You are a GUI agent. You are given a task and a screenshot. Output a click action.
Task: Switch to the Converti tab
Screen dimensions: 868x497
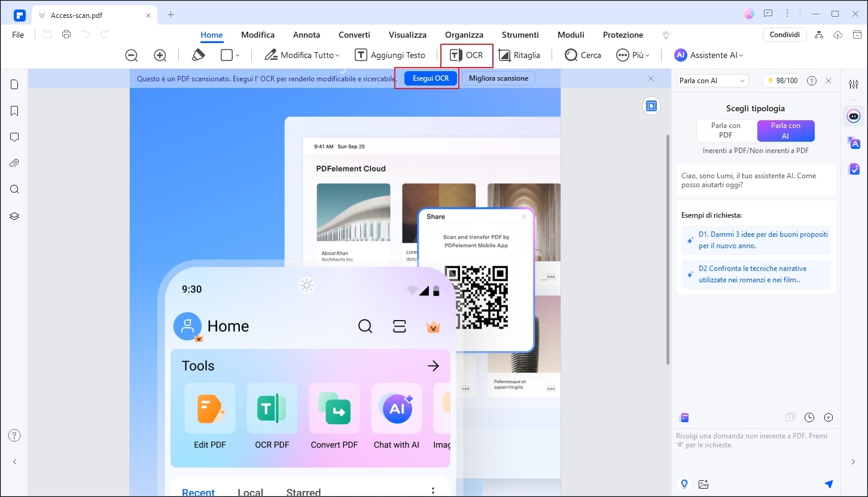click(x=354, y=35)
